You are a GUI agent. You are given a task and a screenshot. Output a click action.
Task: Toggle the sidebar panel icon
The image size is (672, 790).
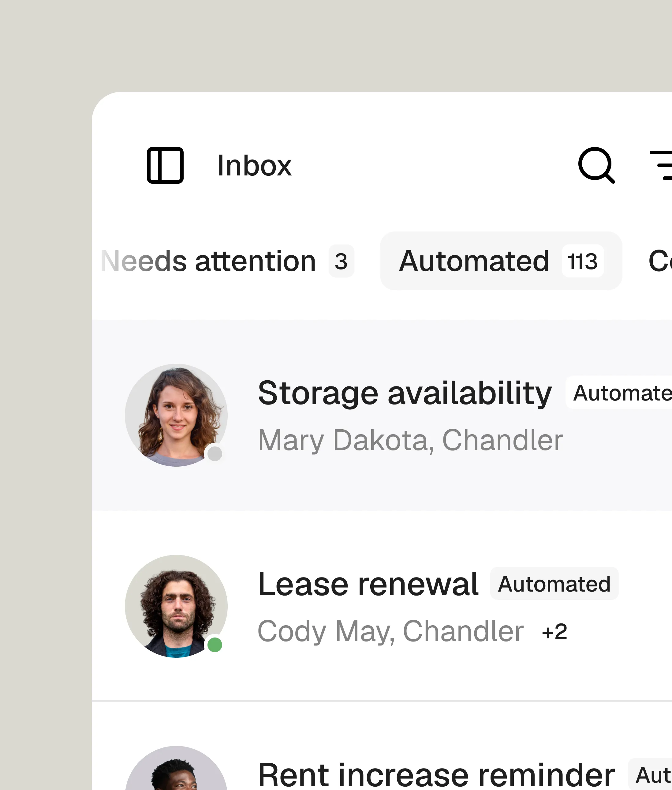pyautogui.click(x=165, y=165)
